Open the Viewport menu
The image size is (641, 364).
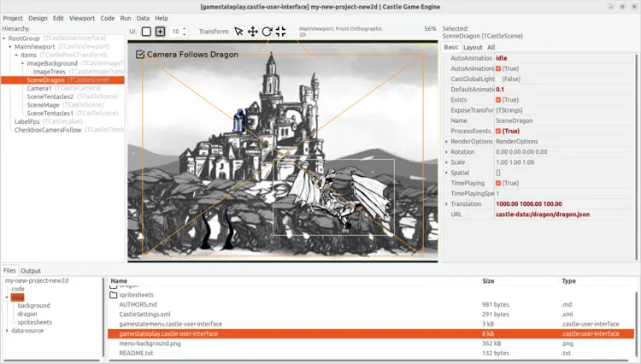pyautogui.click(x=82, y=18)
